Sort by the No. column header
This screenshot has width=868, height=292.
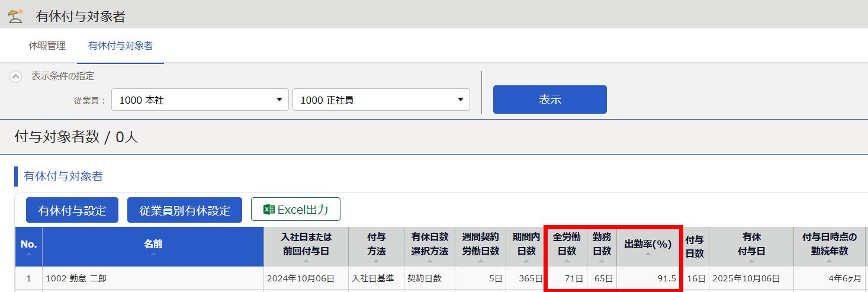click(28, 246)
